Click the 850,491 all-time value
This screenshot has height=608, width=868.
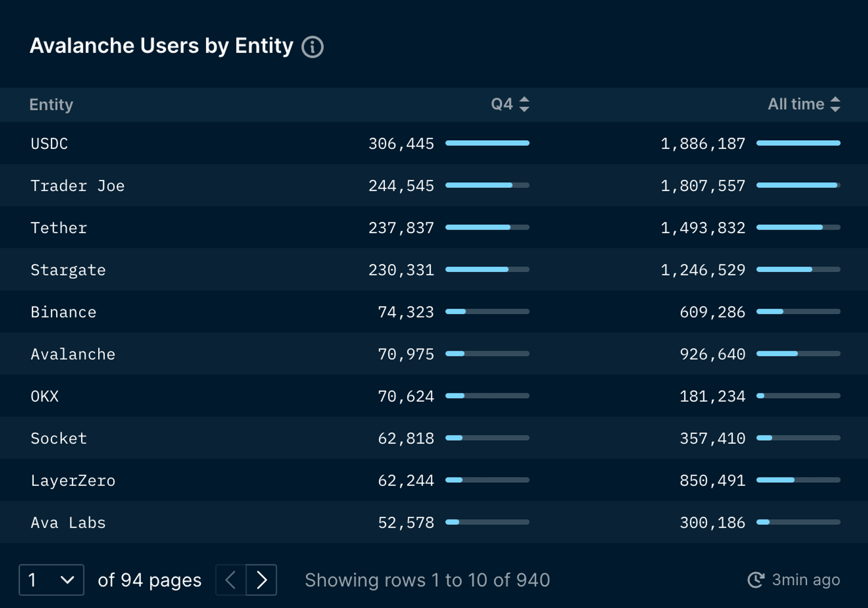coord(712,481)
